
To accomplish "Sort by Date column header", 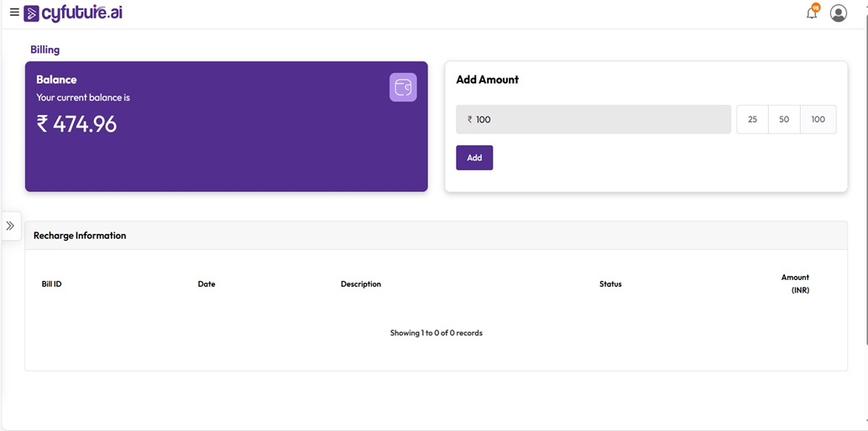I will click(207, 284).
